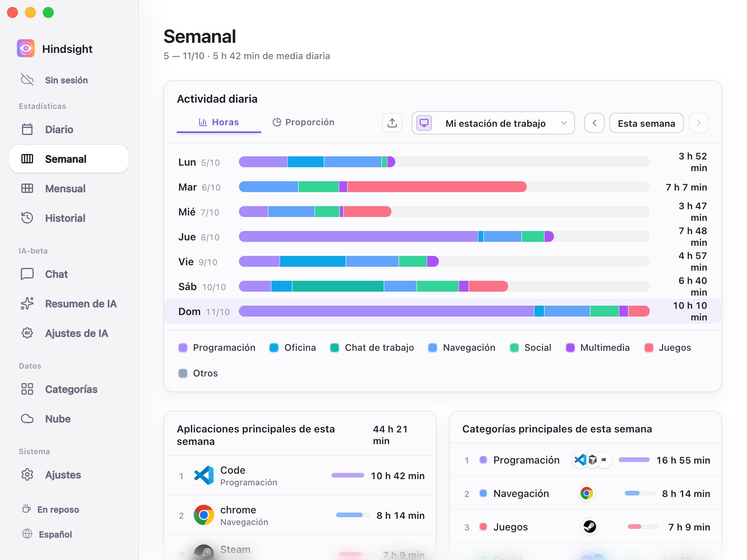The height and width of the screenshot is (560, 747).
Task: Change language via the Español selector
Action: [47, 534]
